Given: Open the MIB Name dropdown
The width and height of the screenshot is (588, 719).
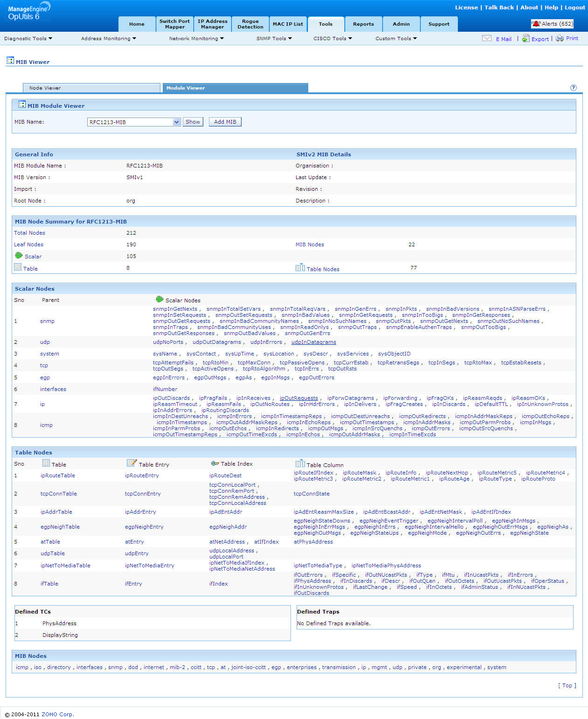Looking at the screenshot, I should (x=176, y=122).
